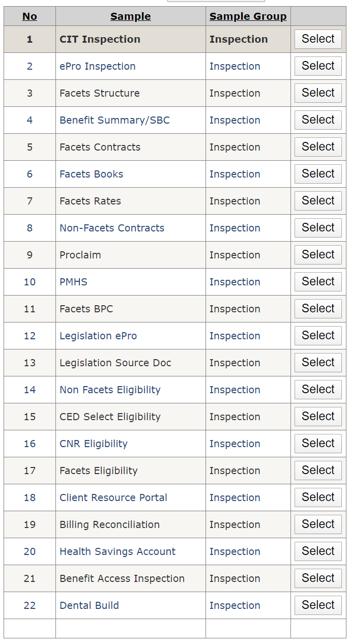The image size is (350, 644).
Task: Sort by the Sample Group column header
Action: [x=248, y=16]
